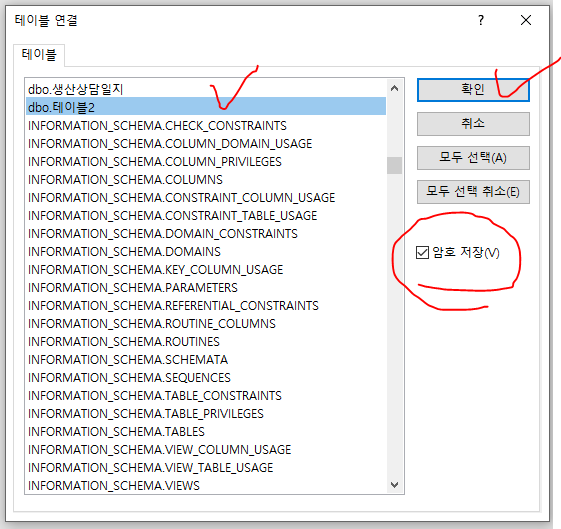Viewport: 561px width, 529px height.
Task: Select INFORMATION_SCHEMA.KEY_COLUMN_USAGE
Action: click(x=206, y=269)
